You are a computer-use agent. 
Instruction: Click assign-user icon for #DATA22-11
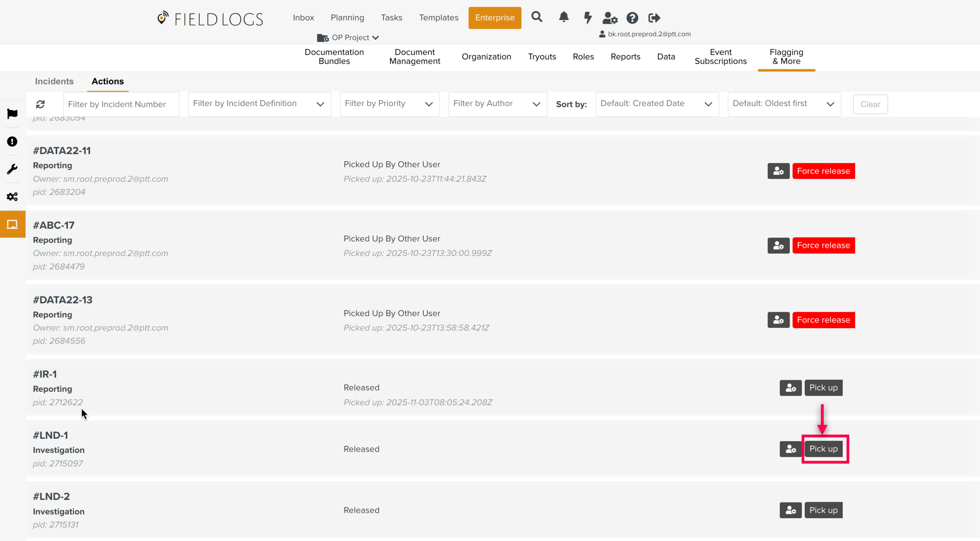tap(778, 171)
